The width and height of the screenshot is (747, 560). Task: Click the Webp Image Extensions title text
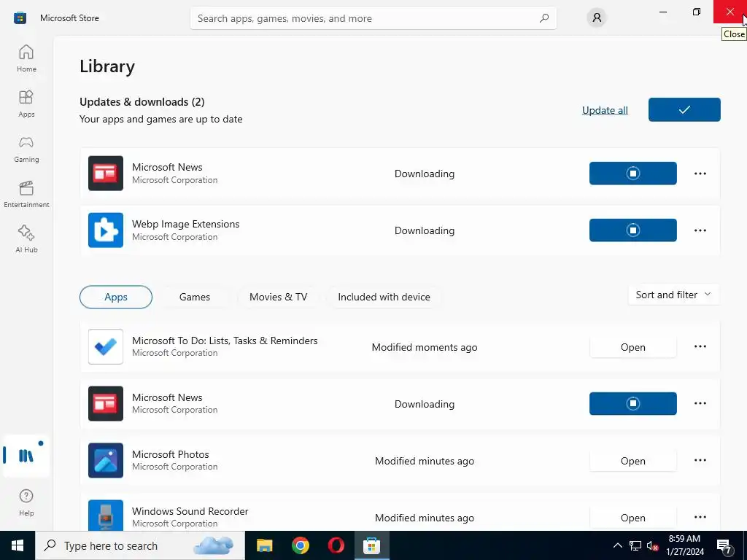185,224
